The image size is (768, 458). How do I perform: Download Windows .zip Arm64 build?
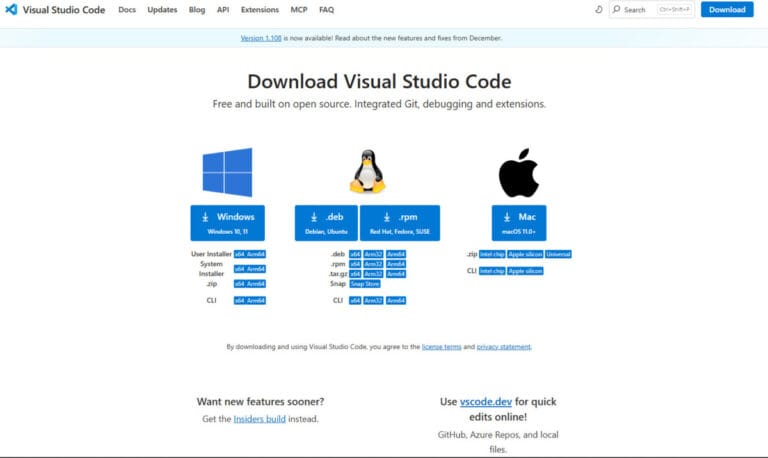256,284
